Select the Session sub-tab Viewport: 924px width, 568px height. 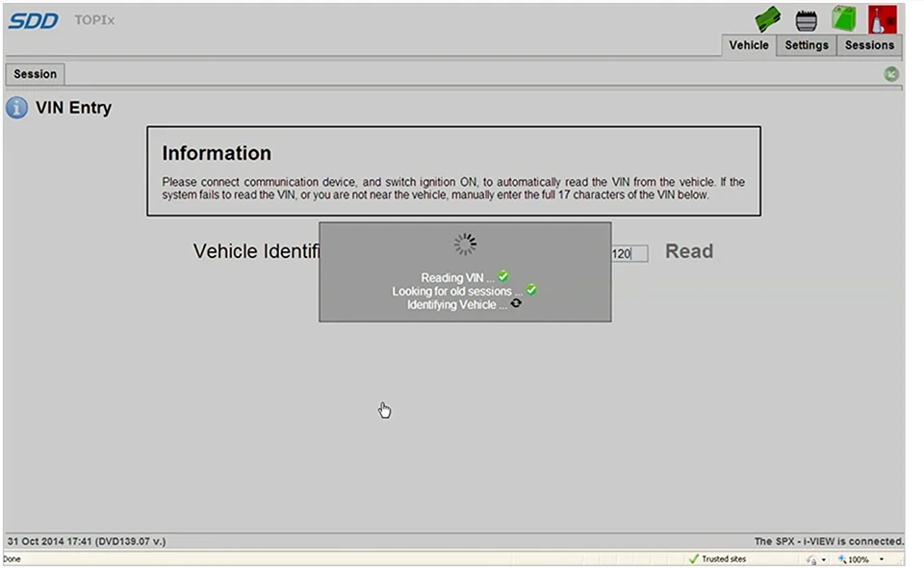click(x=36, y=74)
